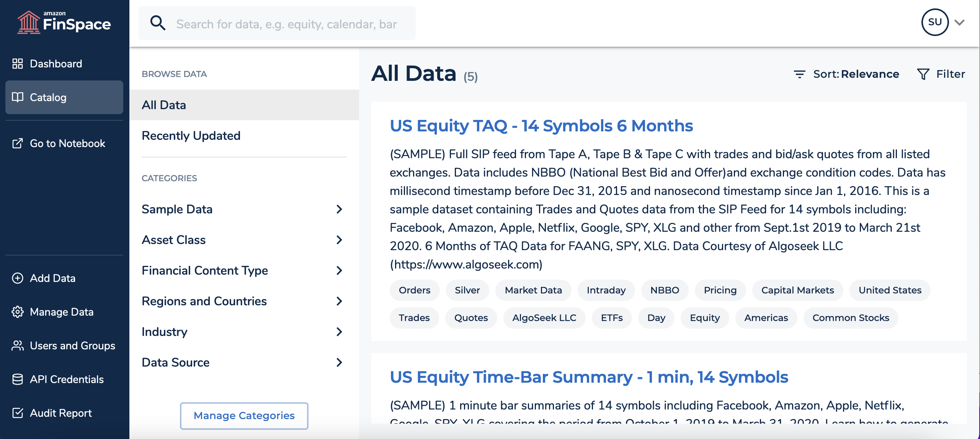This screenshot has width=980, height=439.
Task: Click the search data input field
Action: 277,23
